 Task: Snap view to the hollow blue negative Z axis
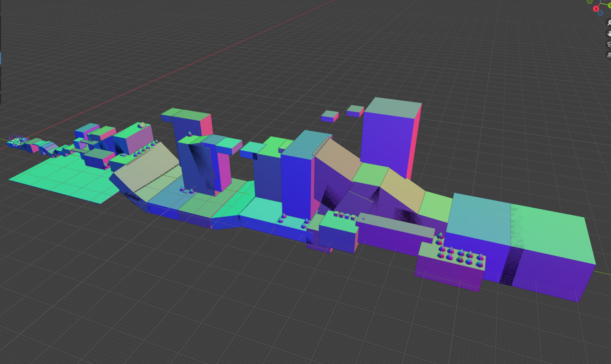(x=600, y=13)
